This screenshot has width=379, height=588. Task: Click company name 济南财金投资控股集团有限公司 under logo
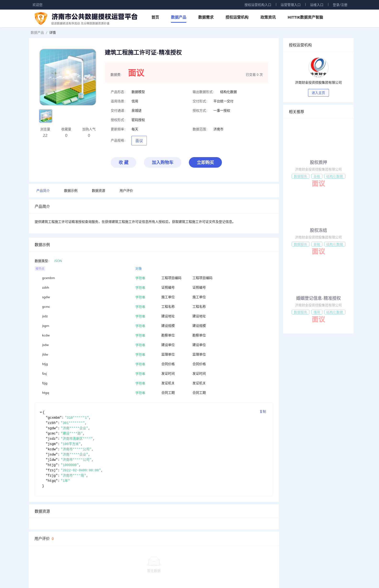(318, 82)
